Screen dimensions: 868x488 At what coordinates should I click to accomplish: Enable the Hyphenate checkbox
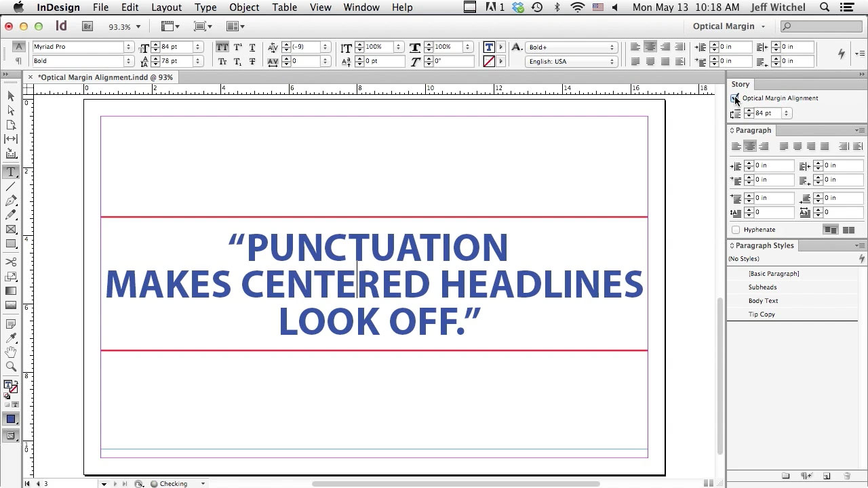pyautogui.click(x=736, y=229)
